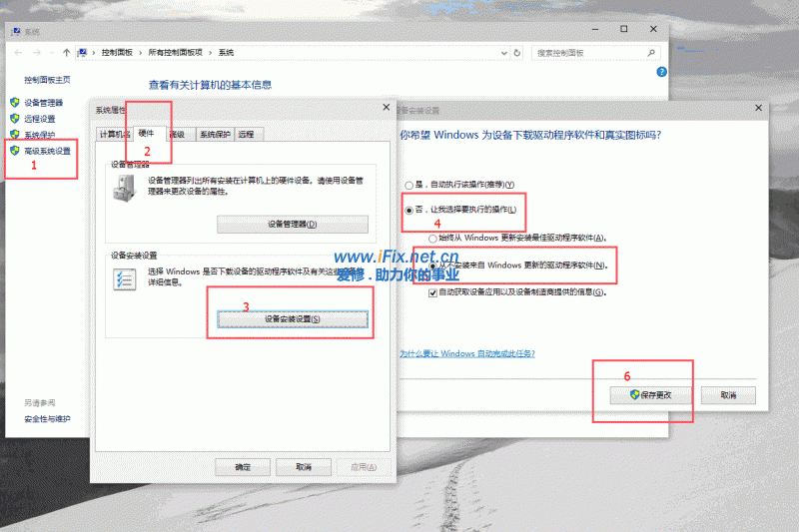Switch to the 系统保护 tab

point(214,134)
